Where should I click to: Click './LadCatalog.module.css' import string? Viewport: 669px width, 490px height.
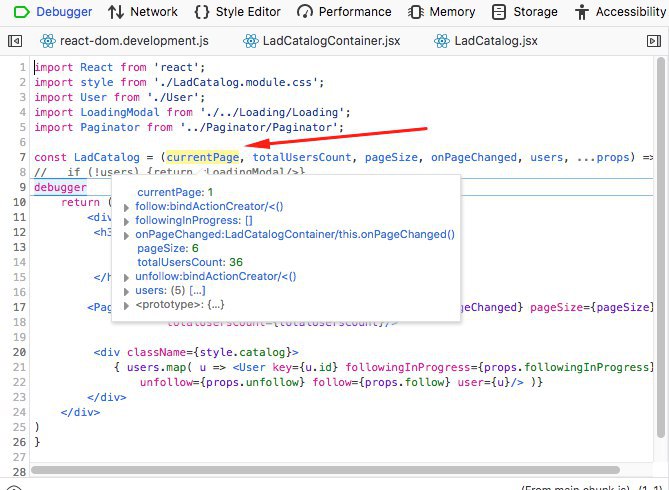pos(236,82)
